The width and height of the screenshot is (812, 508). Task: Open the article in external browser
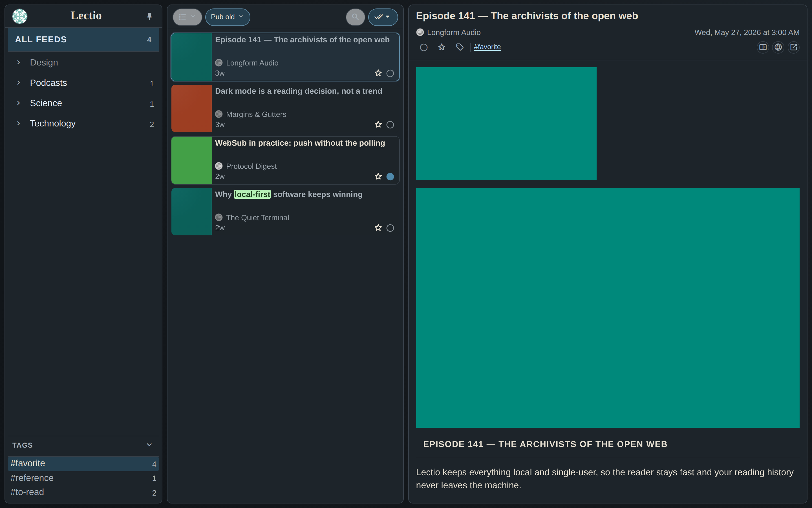[794, 47]
